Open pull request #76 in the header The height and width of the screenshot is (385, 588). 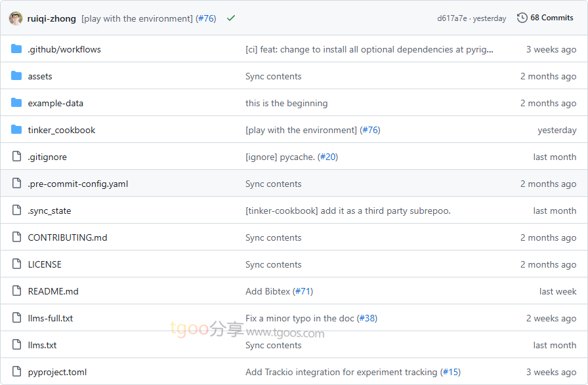(x=205, y=18)
